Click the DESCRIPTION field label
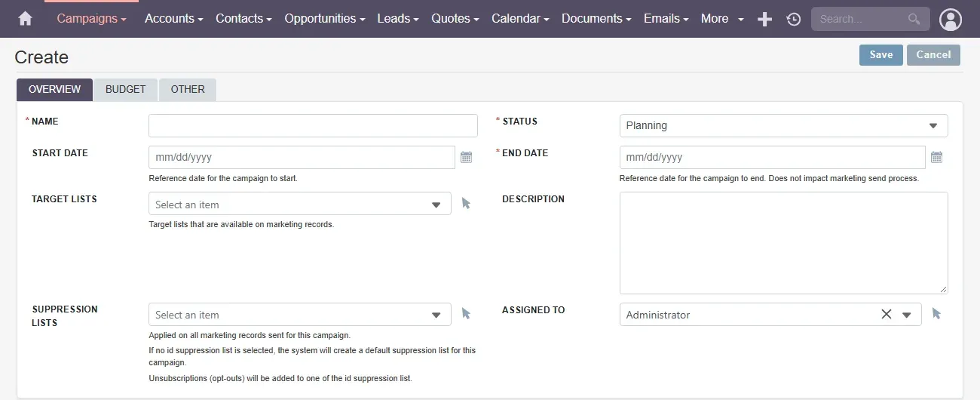Screen dimensions: 980x400 pos(533,199)
